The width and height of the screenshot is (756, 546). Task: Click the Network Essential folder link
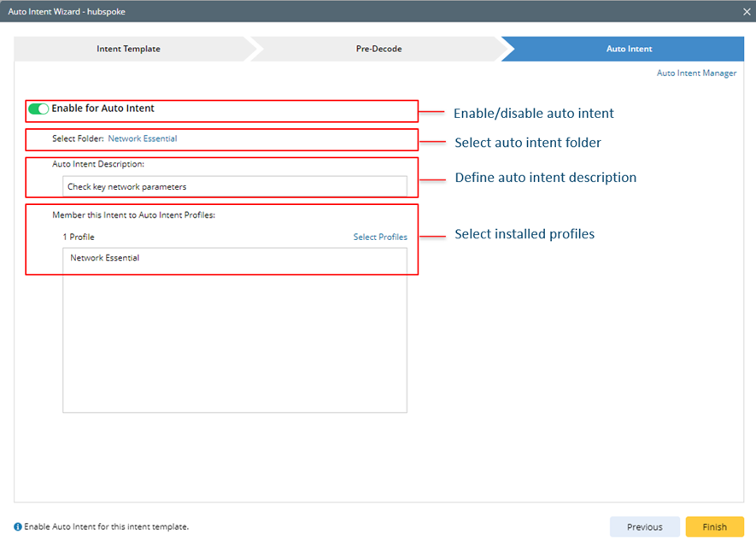point(143,138)
